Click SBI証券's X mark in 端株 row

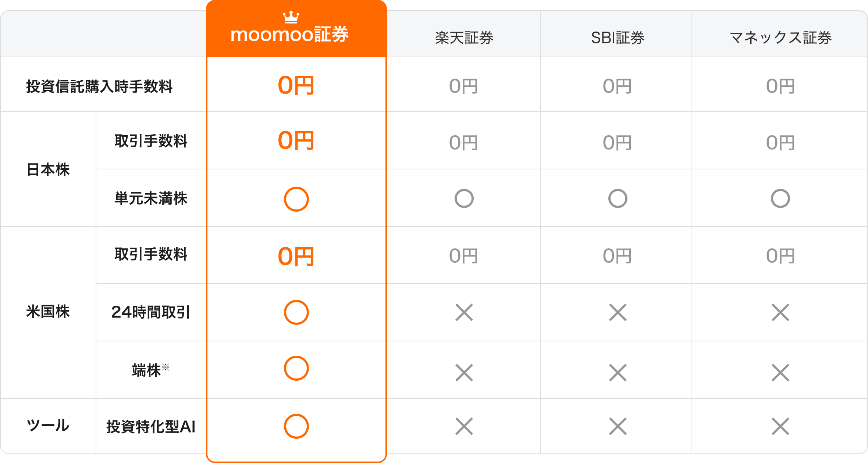coord(618,373)
